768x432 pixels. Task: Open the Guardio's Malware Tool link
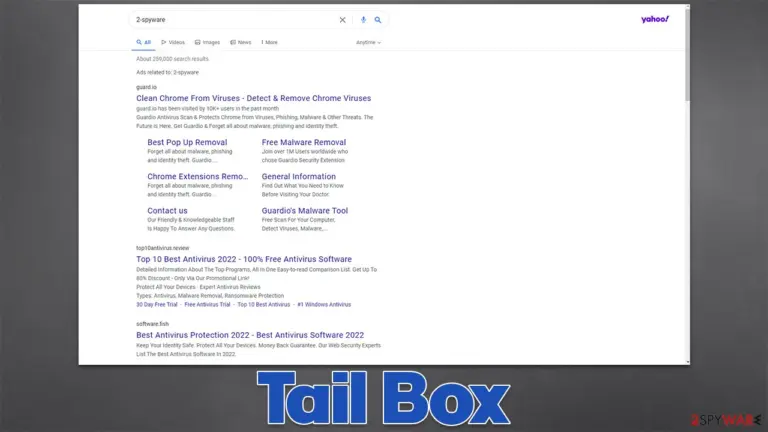[x=305, y=211]
